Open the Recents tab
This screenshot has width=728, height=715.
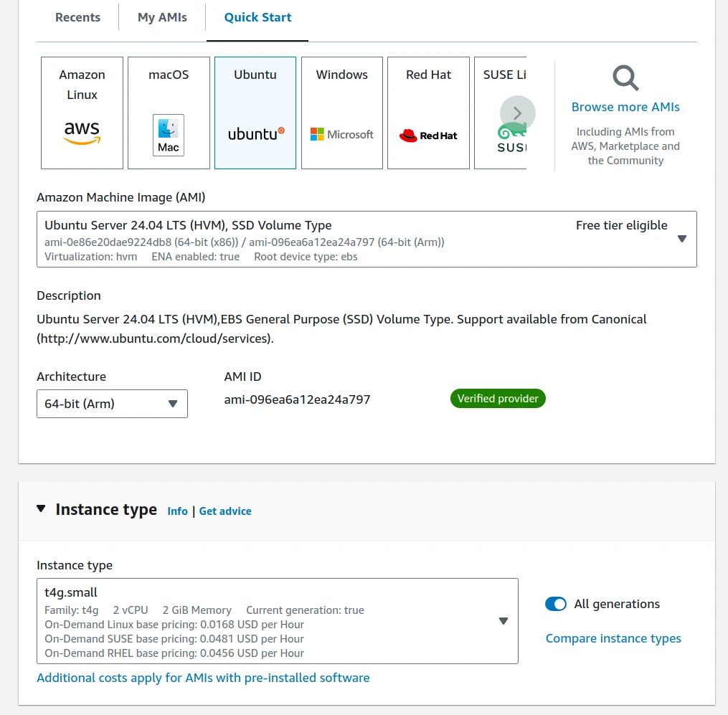pos(77,17)
